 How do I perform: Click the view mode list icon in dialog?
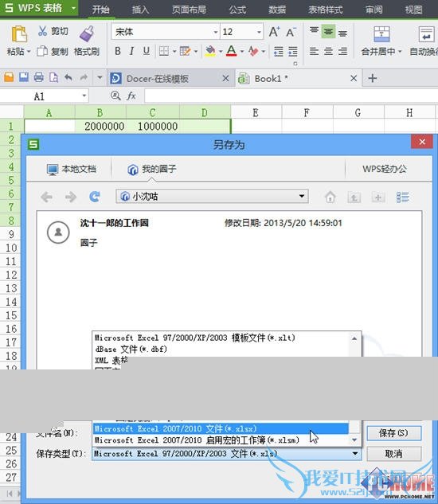(403, 197)
